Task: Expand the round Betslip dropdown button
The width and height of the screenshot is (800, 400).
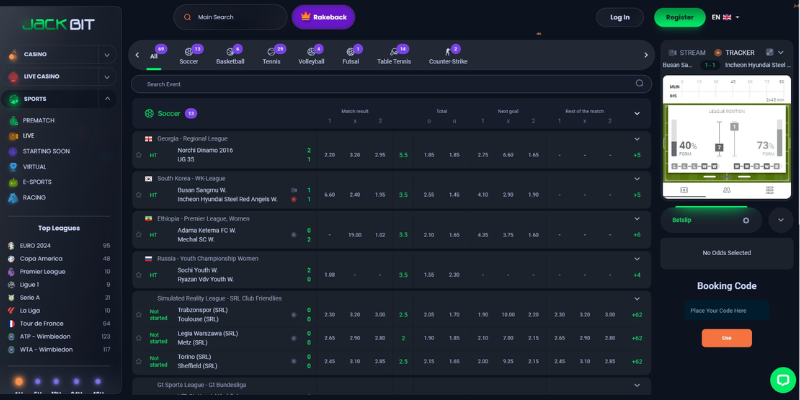Action: pyautogui.click(x=781, y=220)
